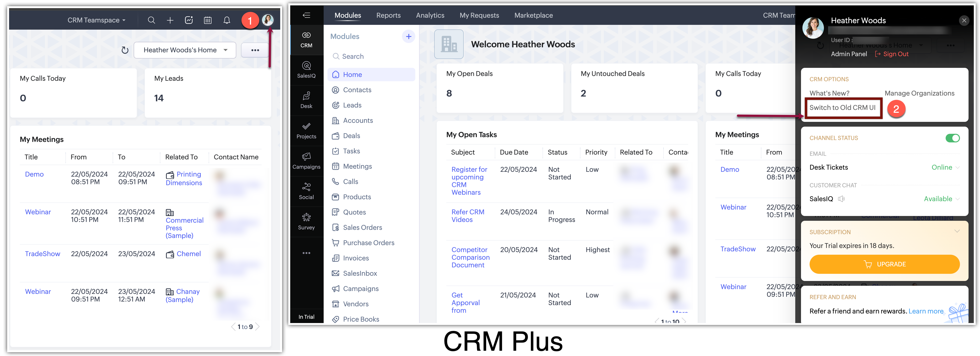Image resolution: width=980 pixels, height=356 pixels.
Task: Click Learn more in Refer and Earn
Action: coord(926,311)
